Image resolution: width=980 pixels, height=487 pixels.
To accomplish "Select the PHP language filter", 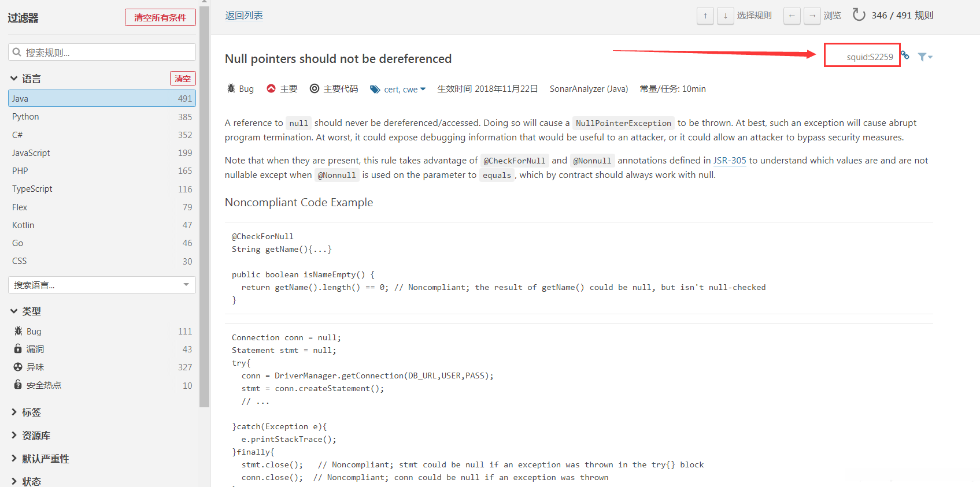I will (102, 170).
